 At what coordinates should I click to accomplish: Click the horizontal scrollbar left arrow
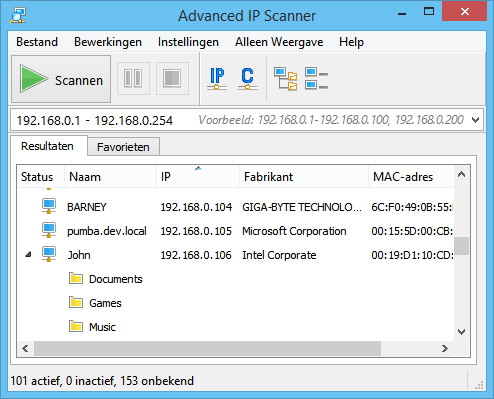pyautogui.click(x=25, y=349)
